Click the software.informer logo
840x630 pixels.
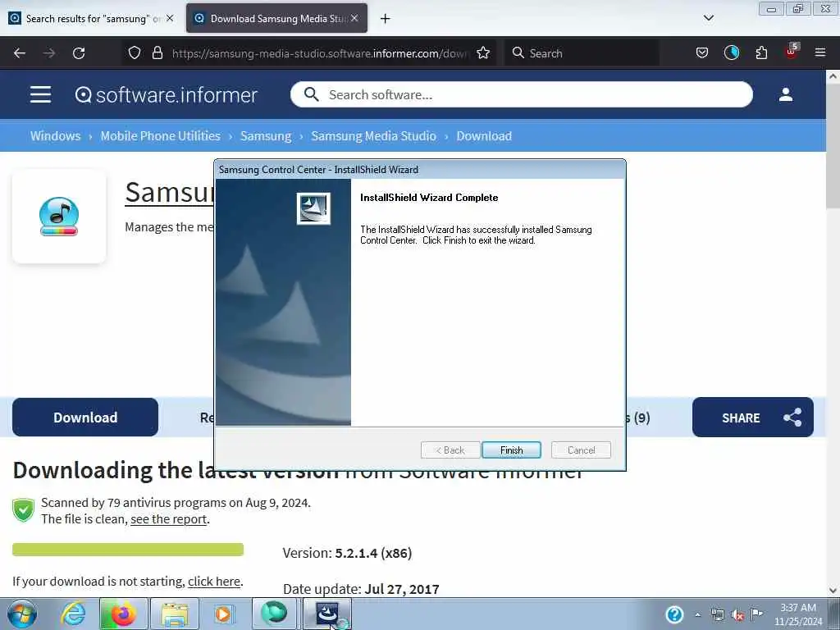click(x=166, y=95)
